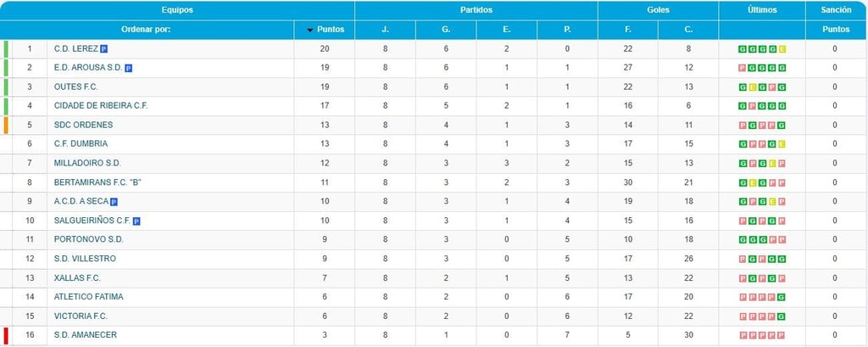
Task: Click the orange position marker for SDC ORDENES
Action: click(6, 125)
